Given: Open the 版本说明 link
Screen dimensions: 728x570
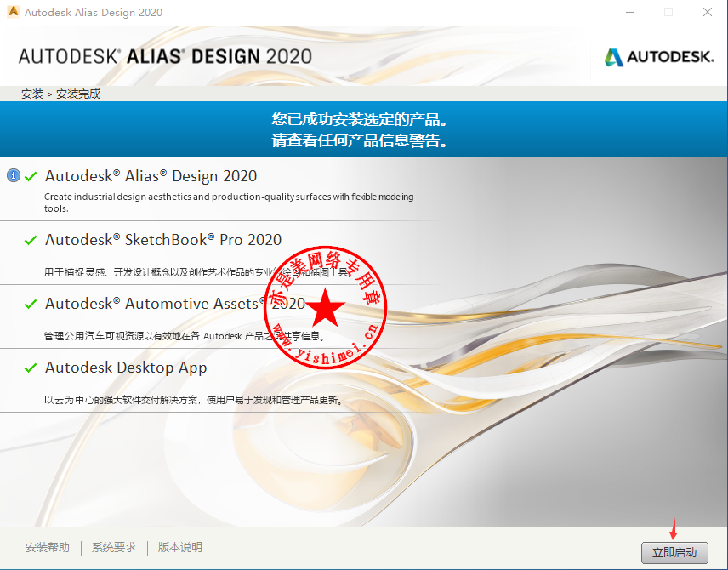Looking at the screenshot, I should (180, 547).
